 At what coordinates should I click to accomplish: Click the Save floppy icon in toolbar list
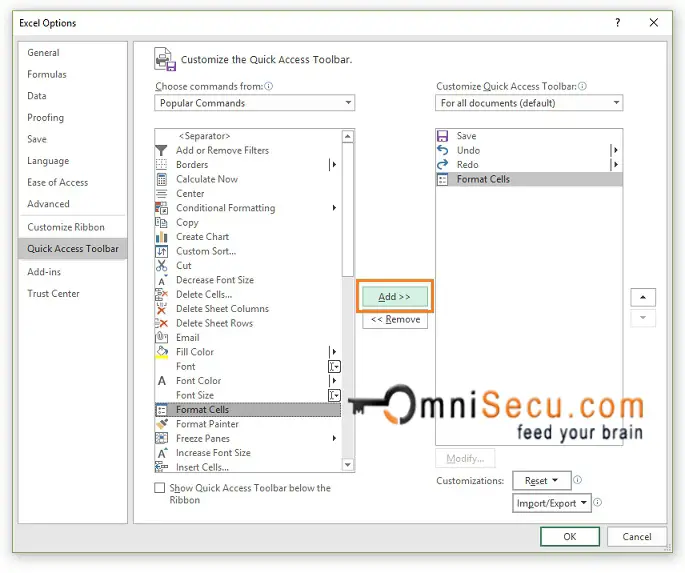[x=443, y=136]
